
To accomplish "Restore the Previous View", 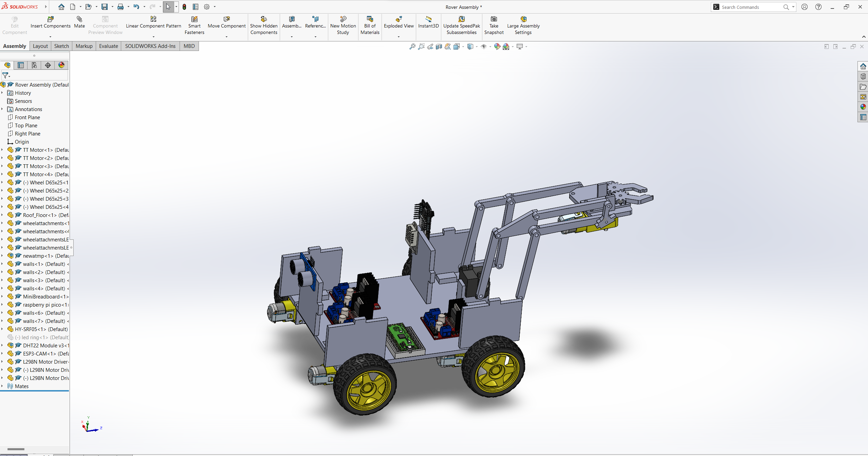I will point(430,47).
